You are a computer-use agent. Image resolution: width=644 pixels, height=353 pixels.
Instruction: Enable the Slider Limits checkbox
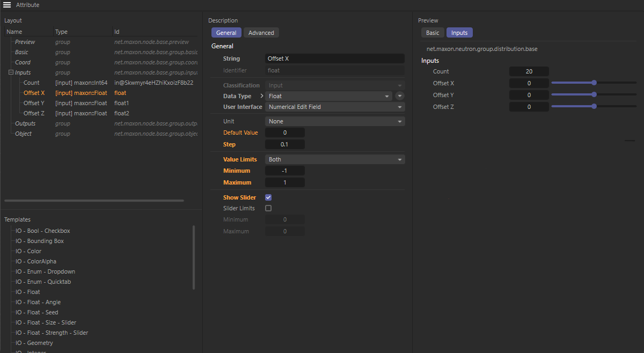click(x=268, y=208)
